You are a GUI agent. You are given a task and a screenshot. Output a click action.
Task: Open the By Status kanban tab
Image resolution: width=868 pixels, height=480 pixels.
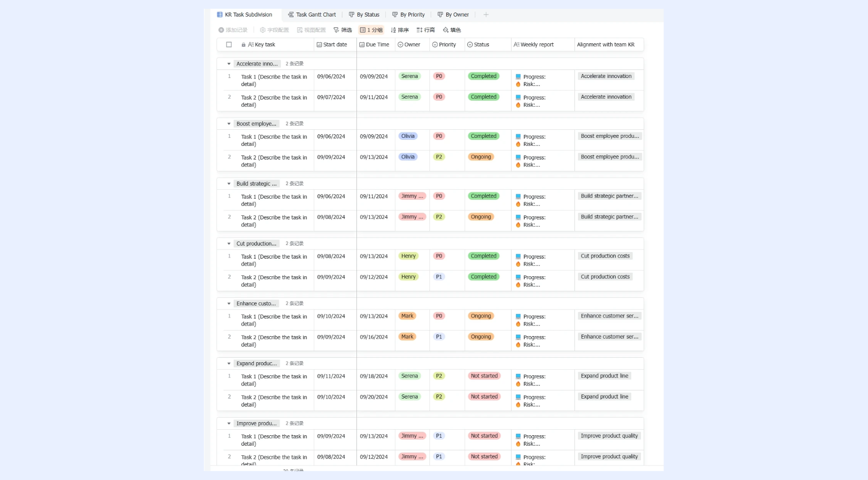click(x=364, y=15)
